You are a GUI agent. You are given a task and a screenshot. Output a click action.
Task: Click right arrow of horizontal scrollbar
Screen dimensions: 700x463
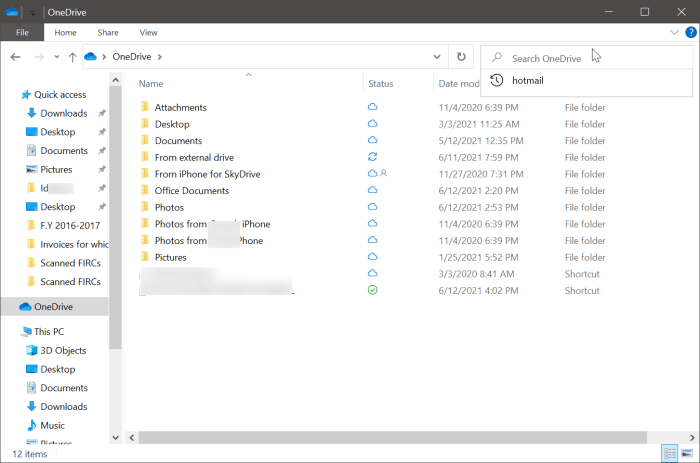pyautogui.click(x=692, y=438)
